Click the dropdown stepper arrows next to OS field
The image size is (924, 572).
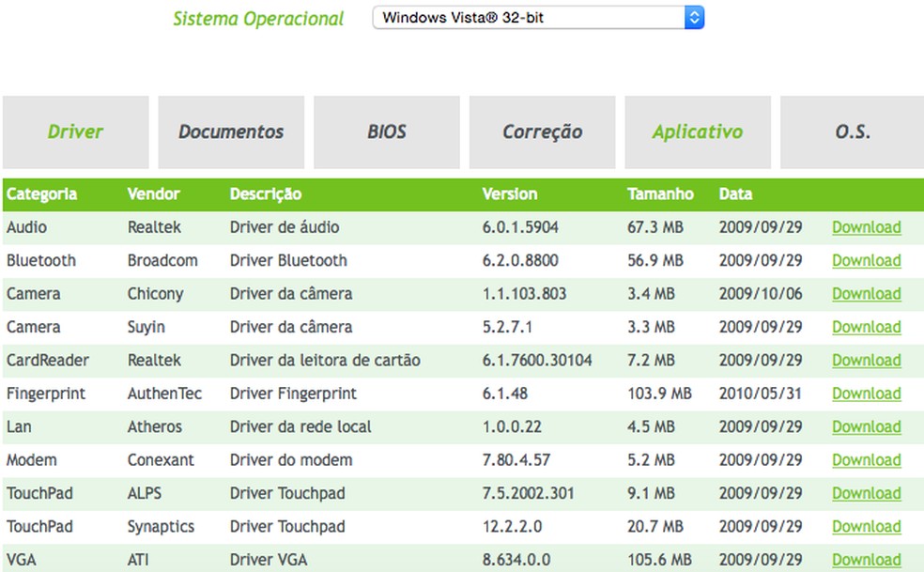(x=693, y=17)
